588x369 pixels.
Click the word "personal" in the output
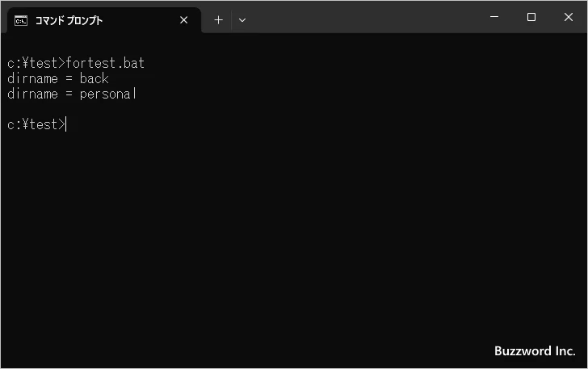(108, 94)
